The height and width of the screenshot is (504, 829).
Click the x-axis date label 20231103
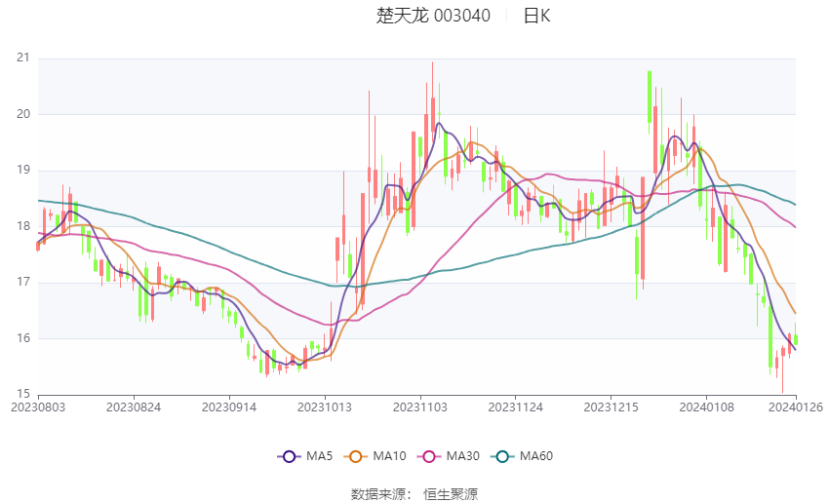pyautogui.click(x=420, y=407)
